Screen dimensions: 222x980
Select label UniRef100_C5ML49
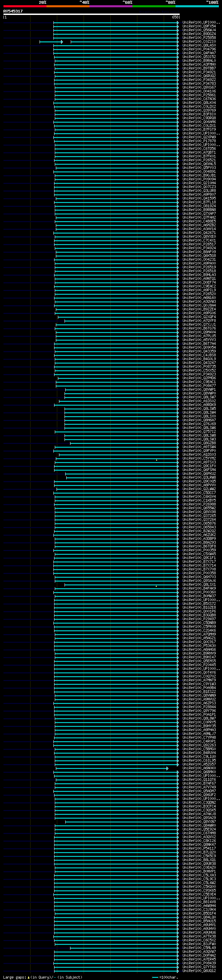tap(199, 948)
